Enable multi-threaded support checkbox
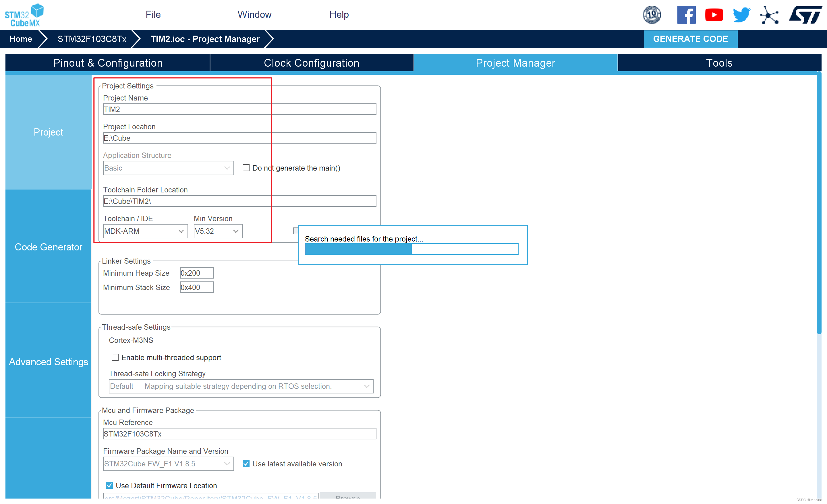827x504 pixels. tap(114, 358)
